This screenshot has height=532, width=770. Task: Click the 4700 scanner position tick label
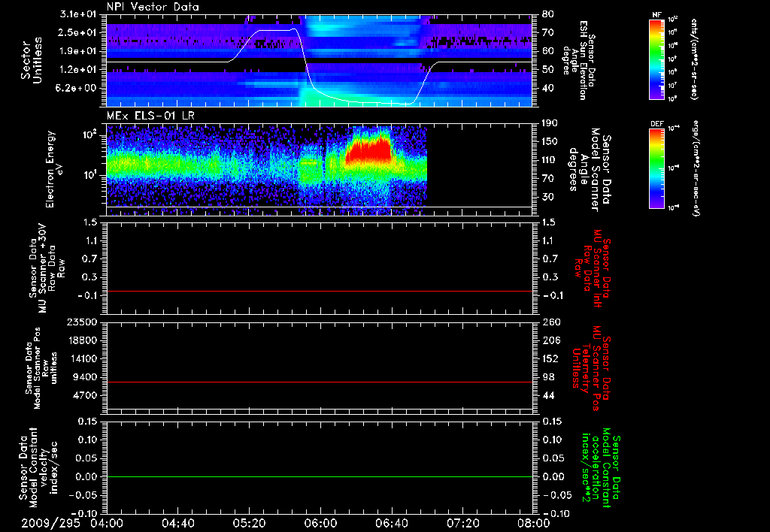(84, 395)
